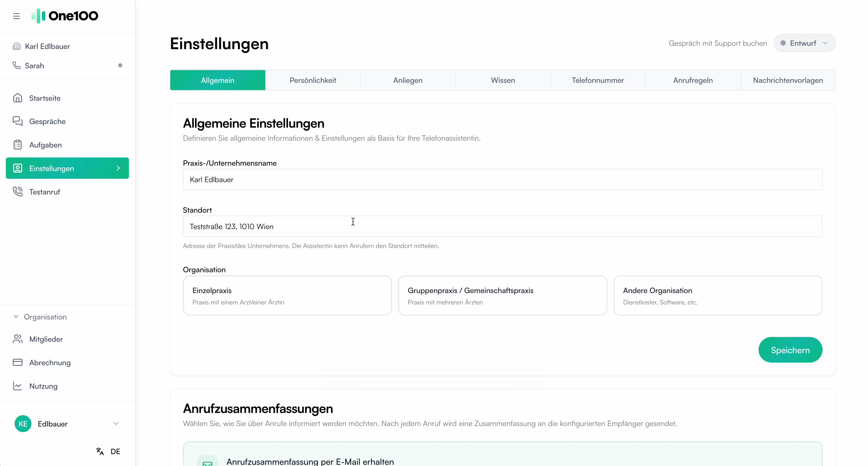The height and width of the screenshot is (466, 868).
Task: Click the Anrufzusammenfassung per E-Mail erhalten card
Action: 502,454
